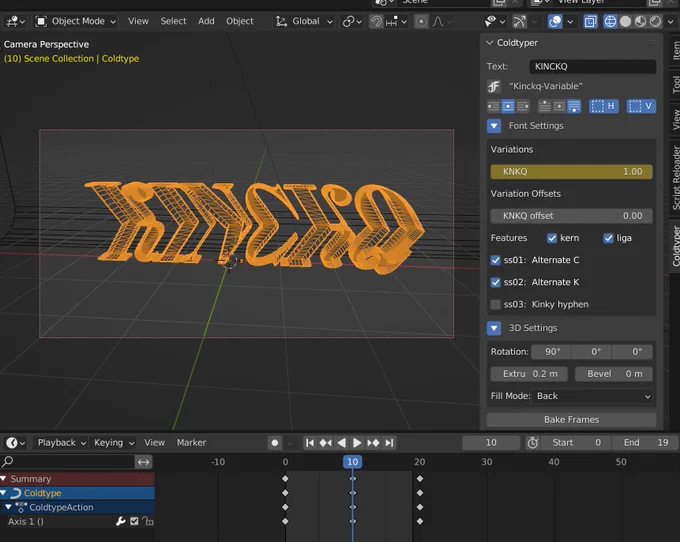Adjust the KNKQ variation slider
Screen dimensions: 680x542
coord(571,172)
